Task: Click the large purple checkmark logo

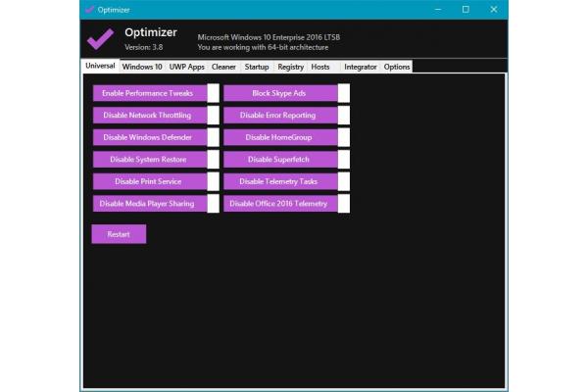Action: tap(101, 38)
